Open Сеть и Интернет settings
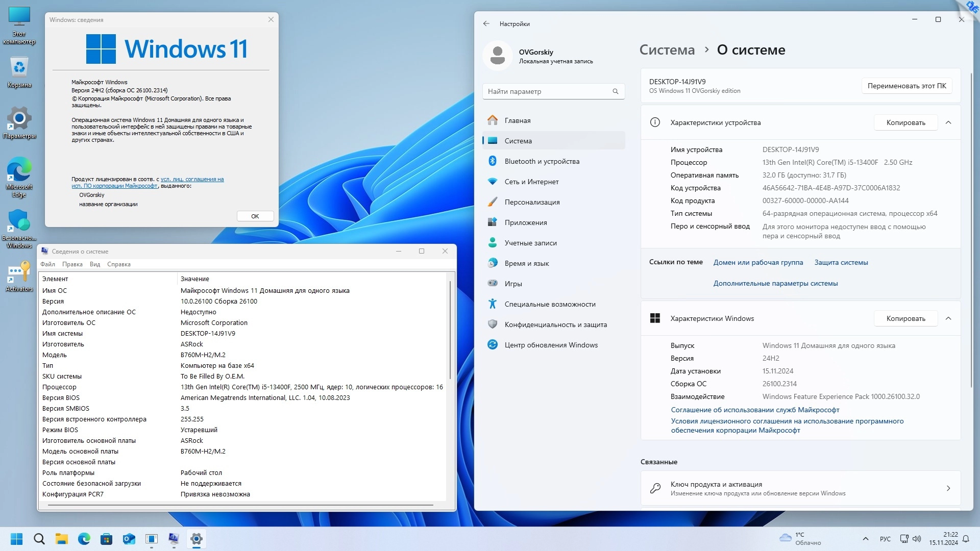The width and height of the screenshot is (980, 551). 531,182
